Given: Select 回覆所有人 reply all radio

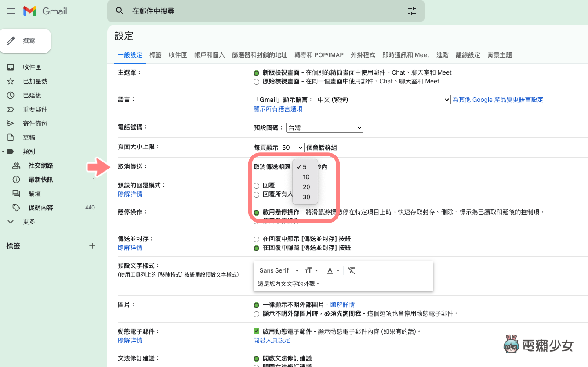Looking at the screenshot, I should pos(256,194).
